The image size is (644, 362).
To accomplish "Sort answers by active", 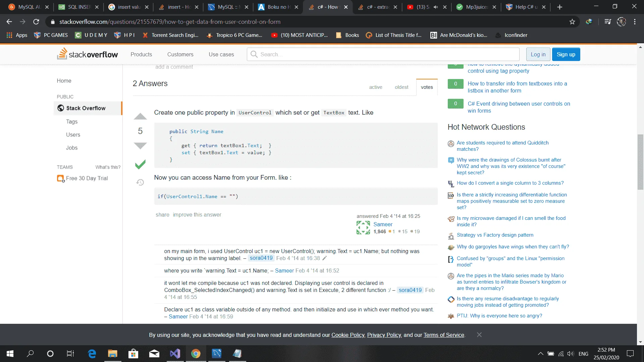I will coord(376,87).
